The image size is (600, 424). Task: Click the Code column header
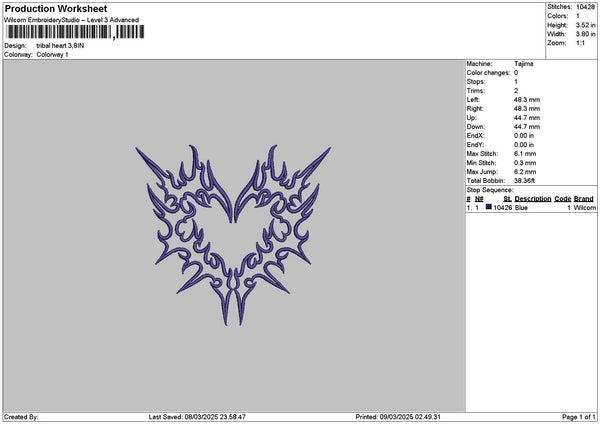[563, 198]
